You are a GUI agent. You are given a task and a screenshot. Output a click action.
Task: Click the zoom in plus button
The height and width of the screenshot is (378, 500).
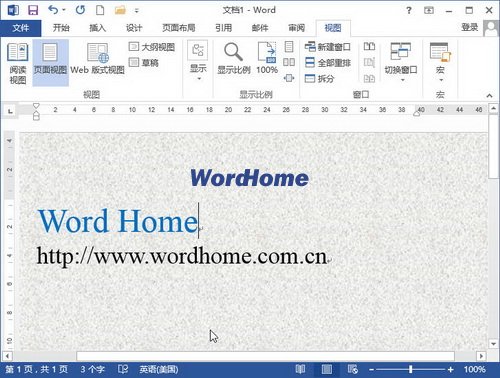[x=451, y=369]
